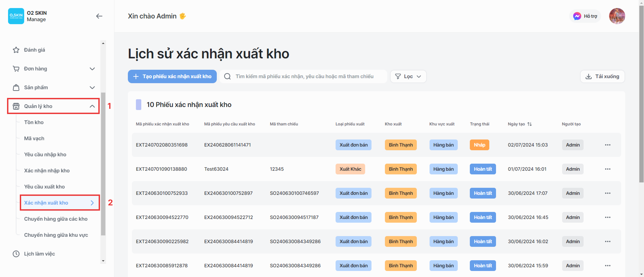Open the three-dots menu for row EXT240702080351698
The height and width of the screenshot is (277, 644).
pyautogui.click(x=607, y=145)
